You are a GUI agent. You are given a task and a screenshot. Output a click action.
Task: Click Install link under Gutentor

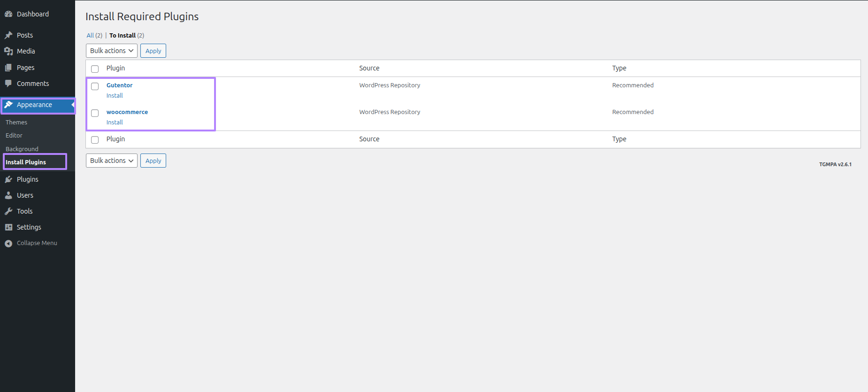pos(115,96)
